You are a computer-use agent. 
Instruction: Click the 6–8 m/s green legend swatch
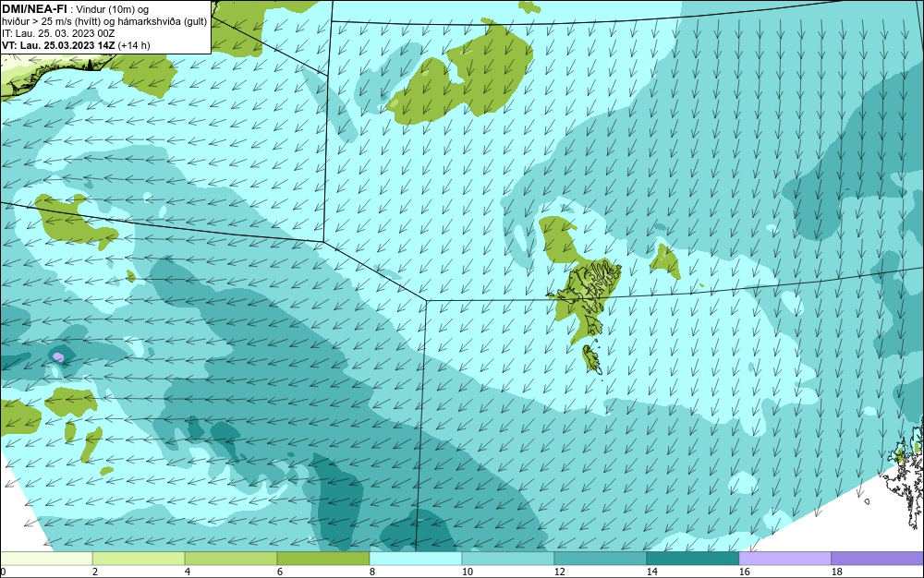pos(322,558)
